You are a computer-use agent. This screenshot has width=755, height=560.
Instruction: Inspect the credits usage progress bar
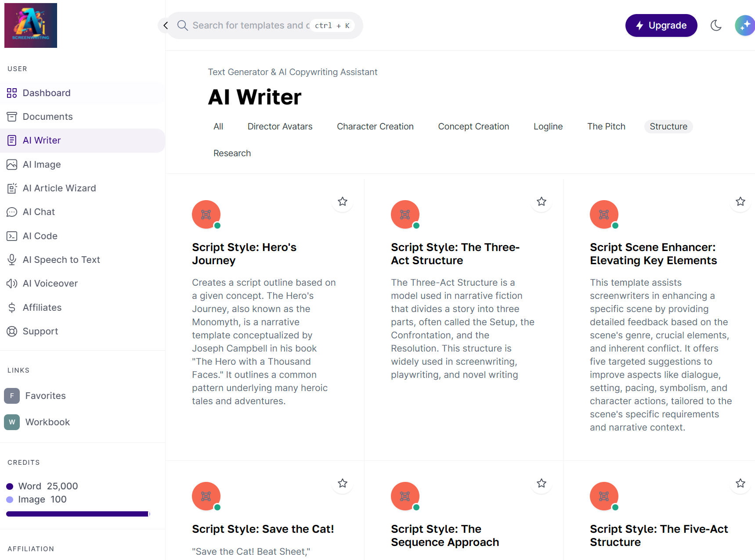tap(77, 513)
